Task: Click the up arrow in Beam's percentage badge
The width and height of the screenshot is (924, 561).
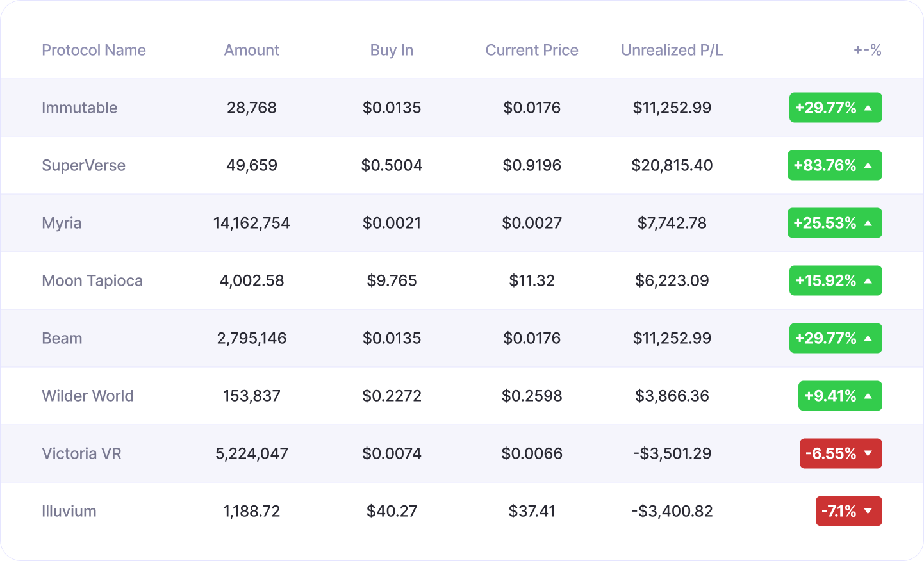Action: coord(868,338)
